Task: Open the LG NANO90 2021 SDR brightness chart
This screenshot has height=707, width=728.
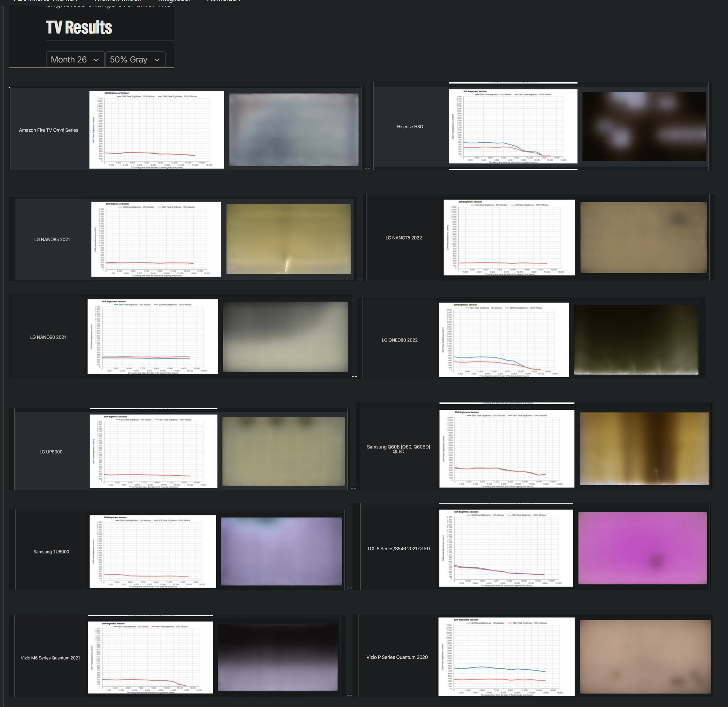Action: [x=152, y=337]
